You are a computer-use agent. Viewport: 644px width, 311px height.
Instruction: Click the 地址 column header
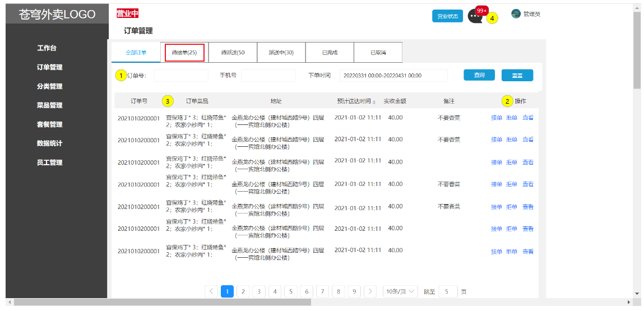(x=276, y=101)
